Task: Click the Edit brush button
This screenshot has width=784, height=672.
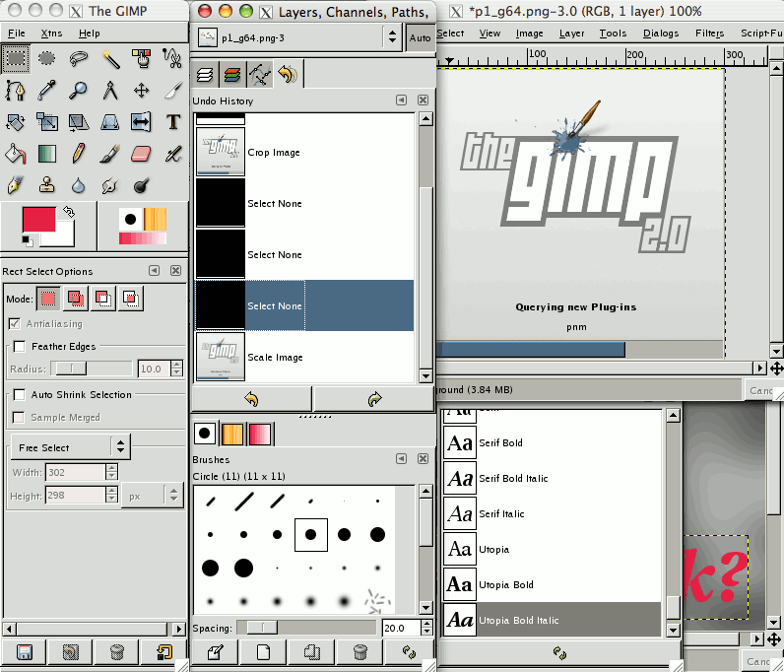Action: pyautogui.click(x=215, y=652)
